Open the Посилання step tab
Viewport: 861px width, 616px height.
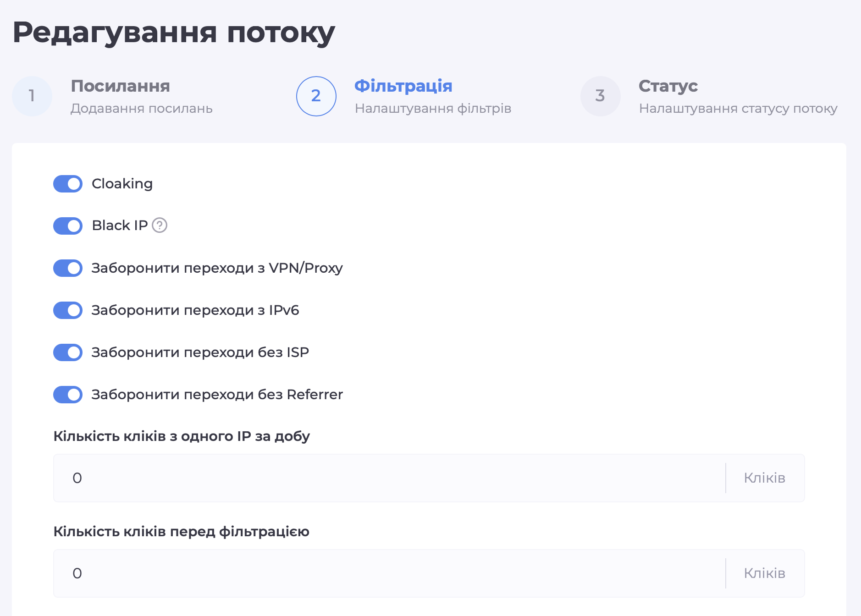click(121, 86)
